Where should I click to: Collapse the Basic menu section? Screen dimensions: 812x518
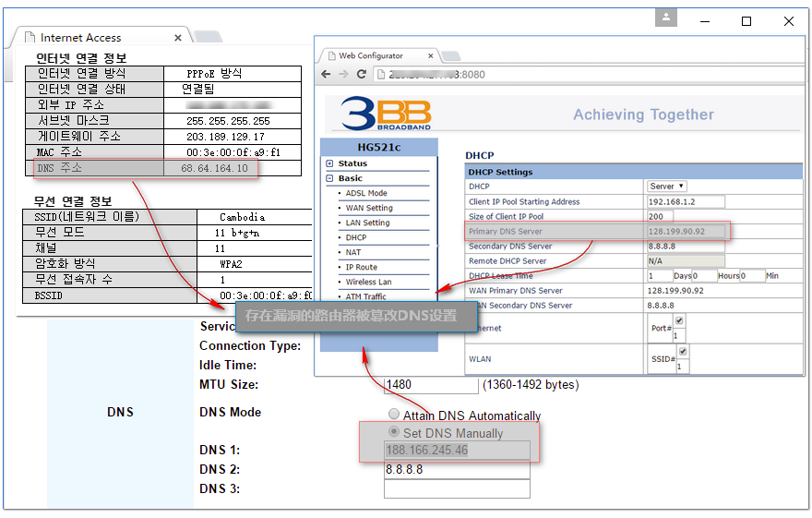click(329, 178)
